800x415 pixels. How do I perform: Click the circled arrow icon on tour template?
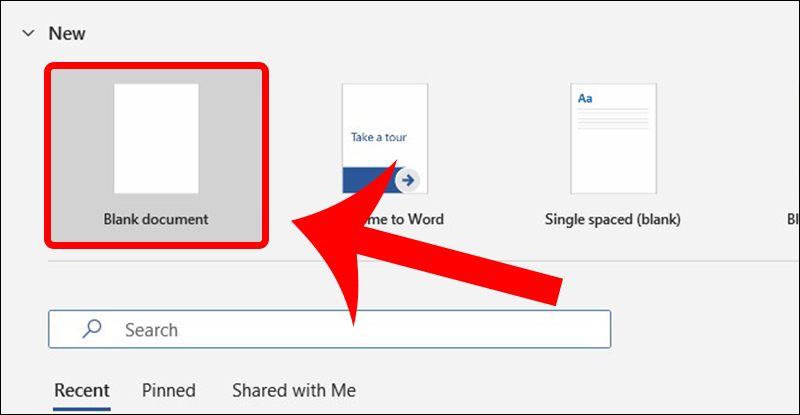[x=407, y=180]
